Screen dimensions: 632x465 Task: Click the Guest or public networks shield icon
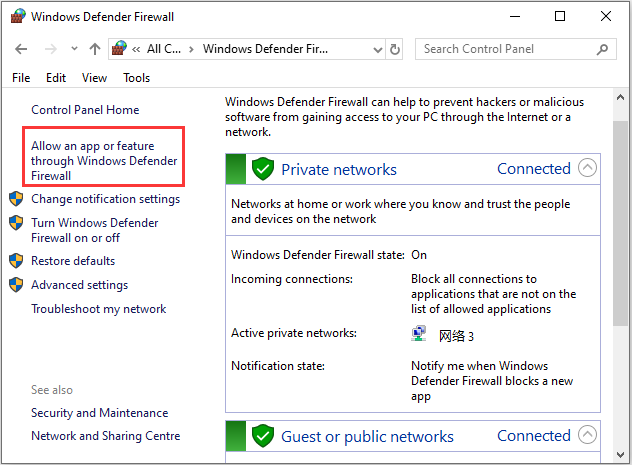[x=263, y=436]
